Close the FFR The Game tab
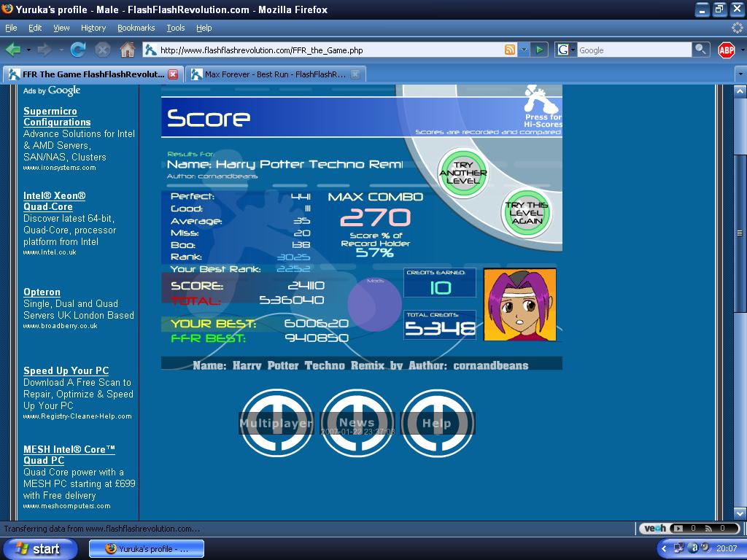 [173, 74]
